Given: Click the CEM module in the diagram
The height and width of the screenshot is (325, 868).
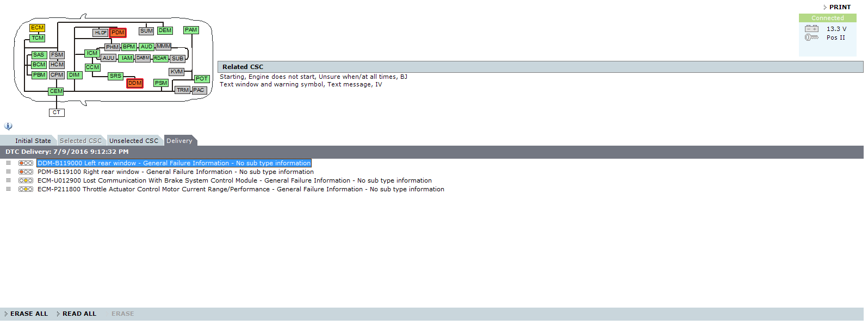Looking at the screenshot, I should [56, 91].
